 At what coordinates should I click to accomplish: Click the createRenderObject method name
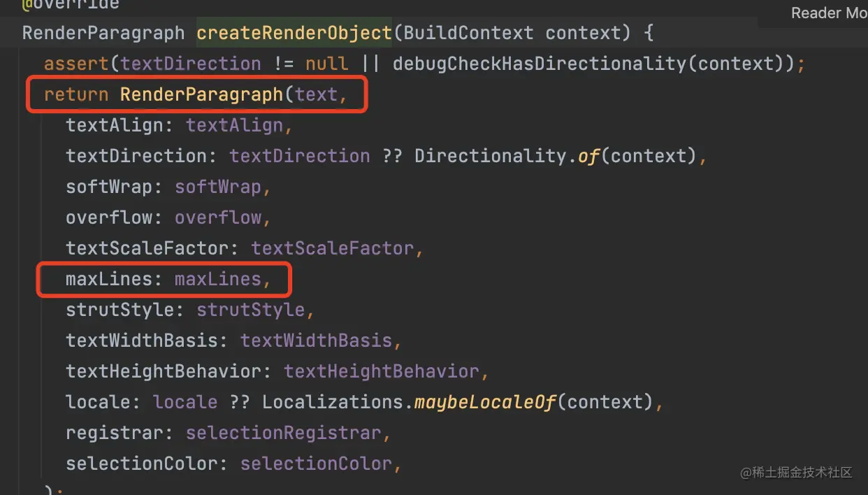294,33
